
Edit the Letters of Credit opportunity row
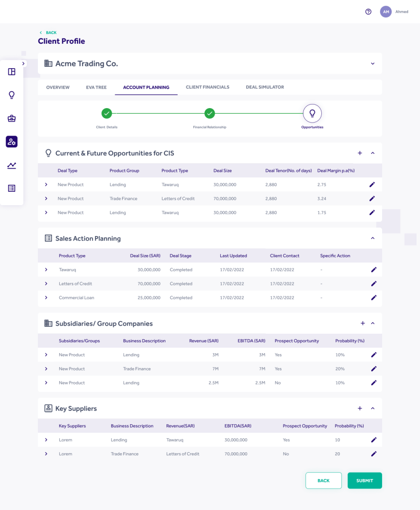[x=372, y=199]
